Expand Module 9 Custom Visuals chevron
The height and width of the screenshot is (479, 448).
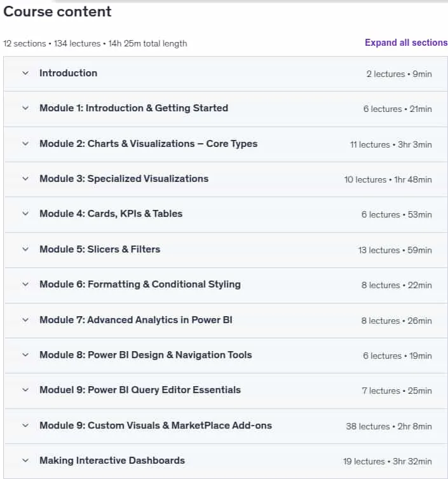point(25,426)
